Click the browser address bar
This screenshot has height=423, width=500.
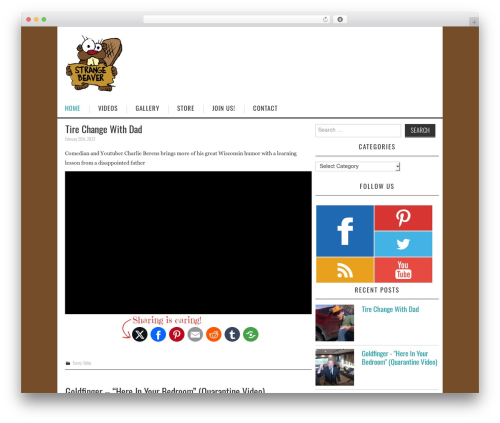(x=236, y=20)
